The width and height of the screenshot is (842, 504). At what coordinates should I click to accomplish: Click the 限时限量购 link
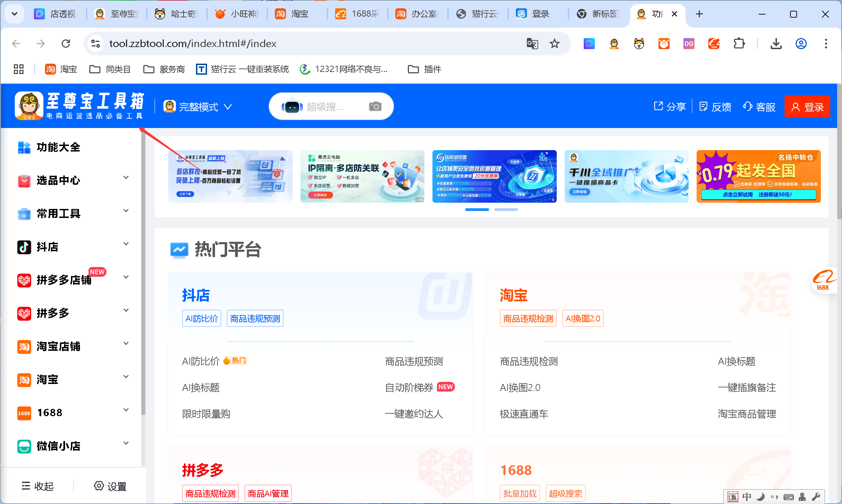coord(206,414)
